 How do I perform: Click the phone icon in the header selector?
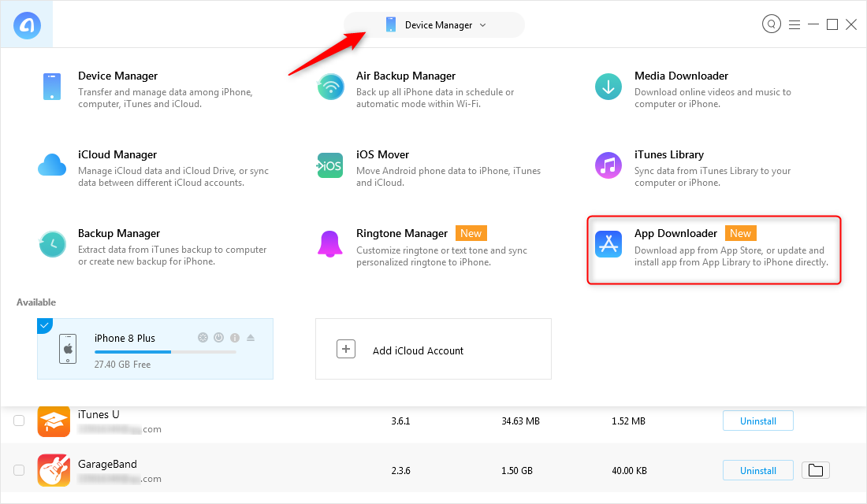coord(391,25)
